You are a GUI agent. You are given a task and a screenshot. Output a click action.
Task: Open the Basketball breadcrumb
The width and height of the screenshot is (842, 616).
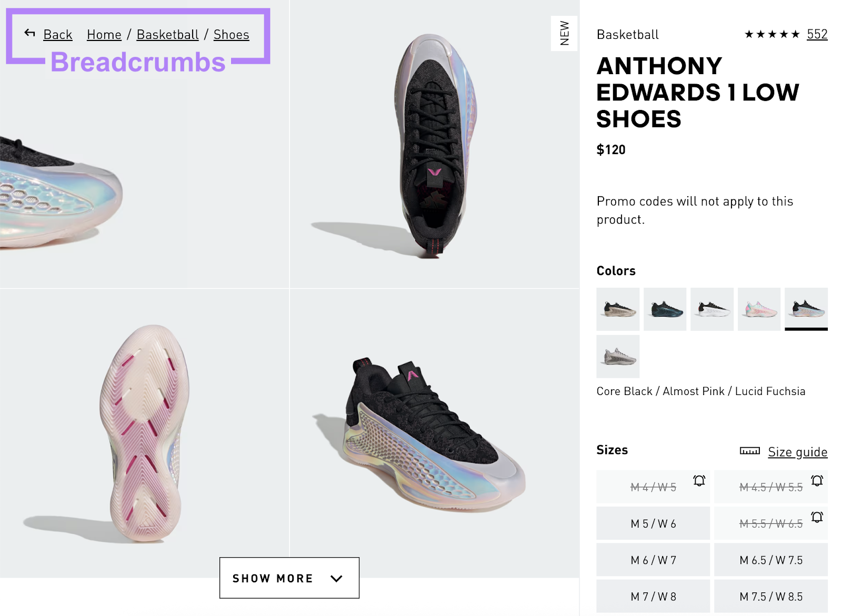click(x=168, y=34)
